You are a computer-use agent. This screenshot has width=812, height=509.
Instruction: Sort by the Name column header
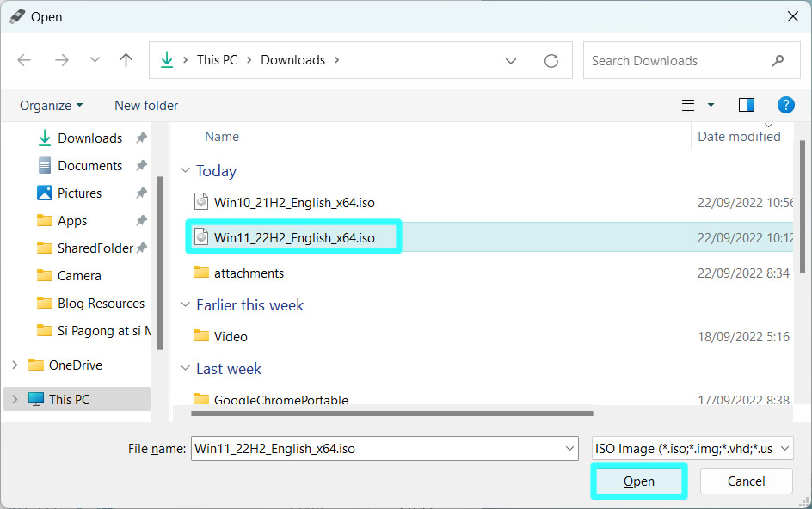point(222,137)
